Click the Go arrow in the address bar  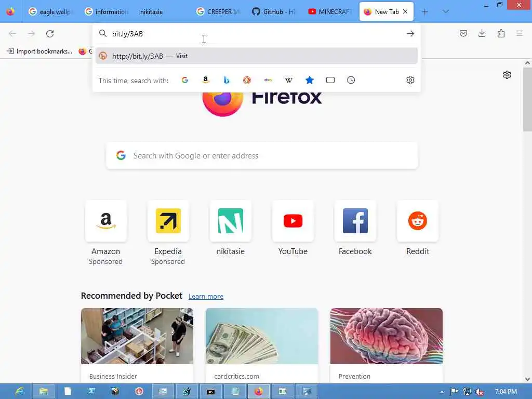410,34
